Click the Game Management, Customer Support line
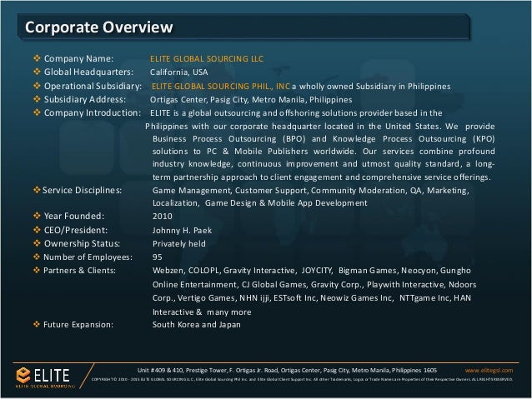Viewport: 532px width, 399px height. click(310, 191)
